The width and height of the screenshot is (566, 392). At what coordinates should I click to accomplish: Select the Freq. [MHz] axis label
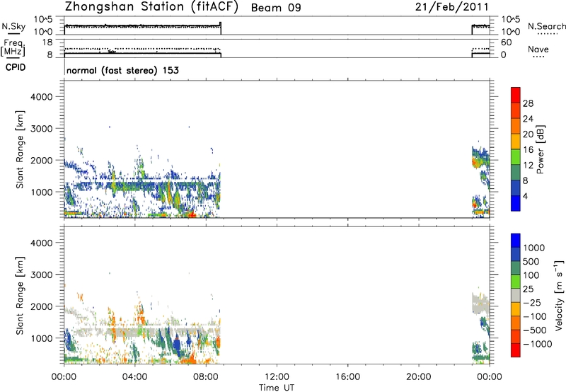[x=13, y=47]
